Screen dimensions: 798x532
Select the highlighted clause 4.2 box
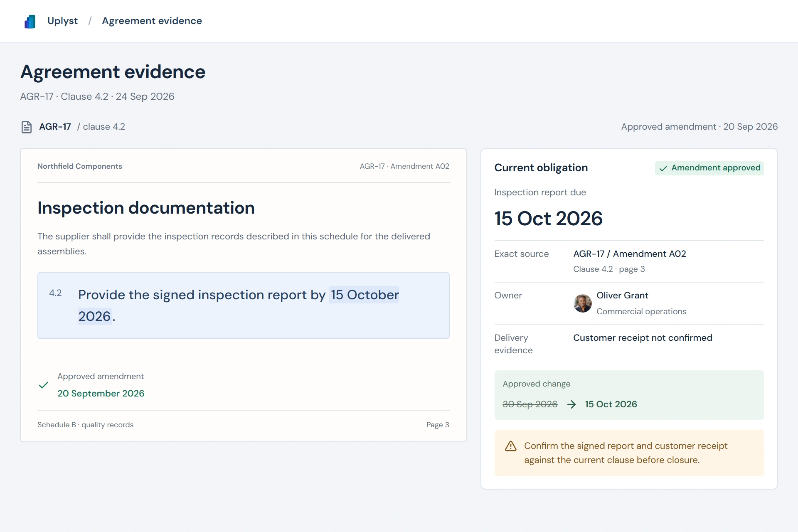[243, 305]
